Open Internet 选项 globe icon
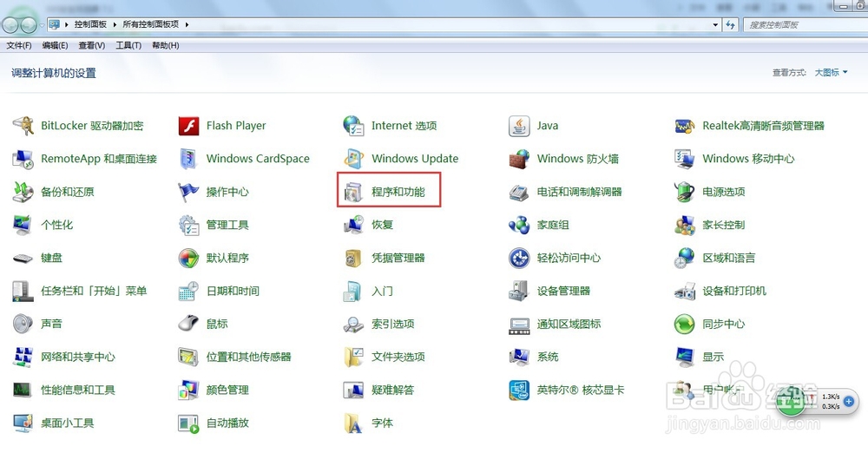This screenshot has height=453, width=868. pos(353,126)
